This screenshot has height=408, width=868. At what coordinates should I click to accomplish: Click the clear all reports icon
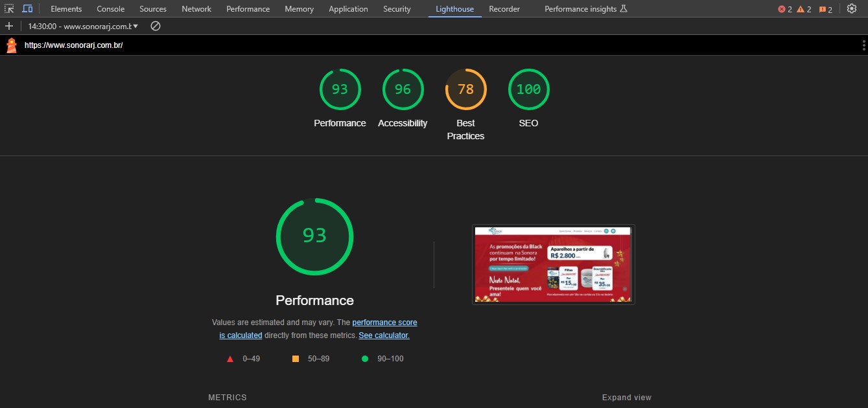coord(156,27)
